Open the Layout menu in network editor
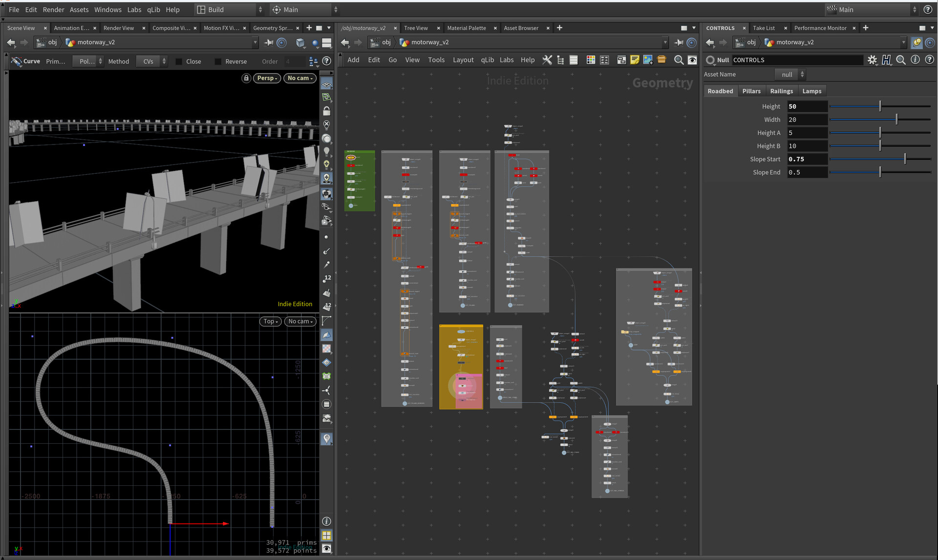 (463, 60)
